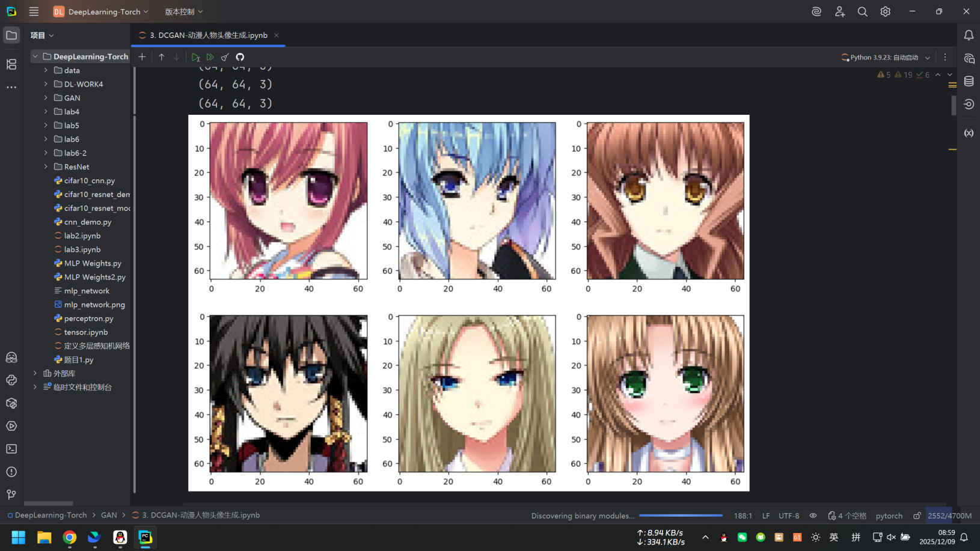This screenshot has width=980, height=551.
Task: Open the Terminal tool window
Action: [11, 449]
